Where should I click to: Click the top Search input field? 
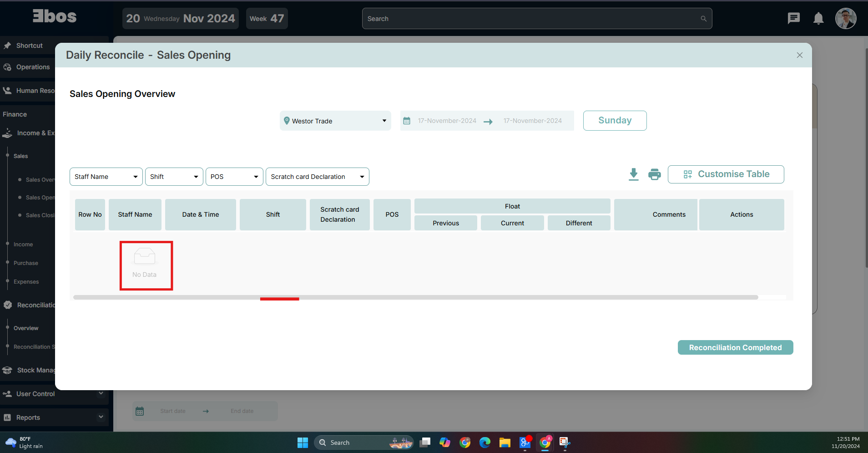[x=537, y=19]
